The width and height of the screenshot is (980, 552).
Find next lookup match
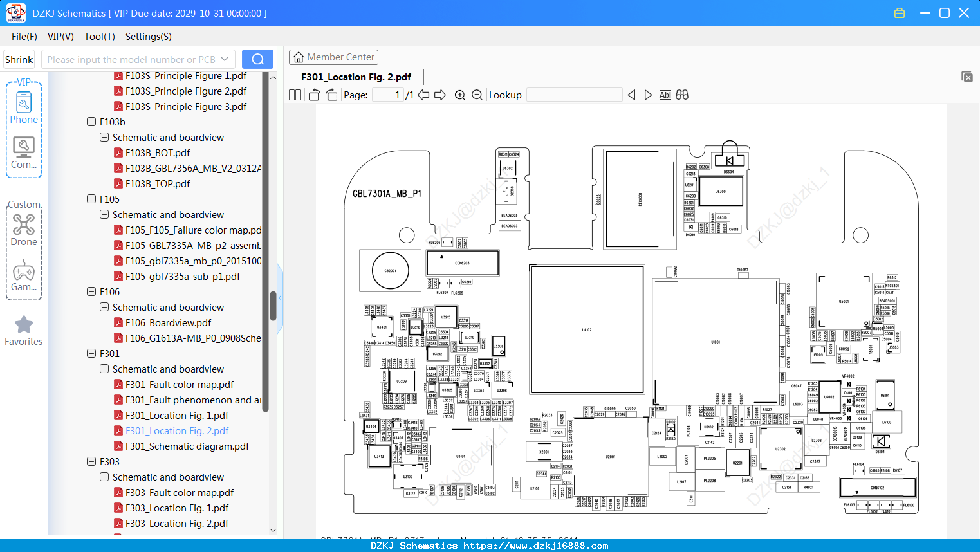pyautogui.click(x=648, y=95)
